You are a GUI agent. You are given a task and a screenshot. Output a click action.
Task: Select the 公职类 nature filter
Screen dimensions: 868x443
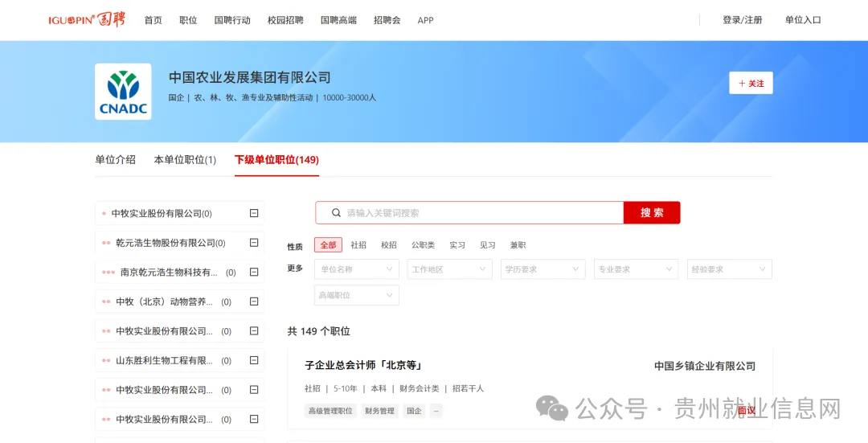[423, 244]
